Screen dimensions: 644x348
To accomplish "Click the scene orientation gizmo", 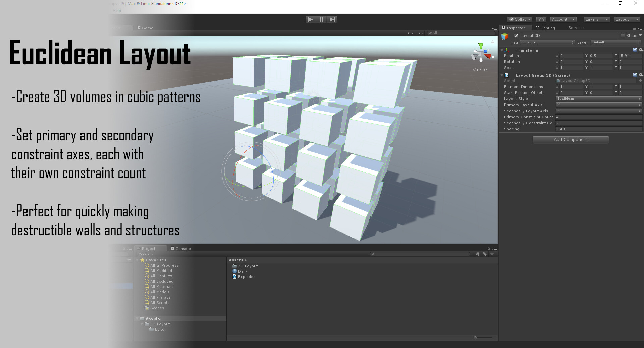I will (482, 54).
